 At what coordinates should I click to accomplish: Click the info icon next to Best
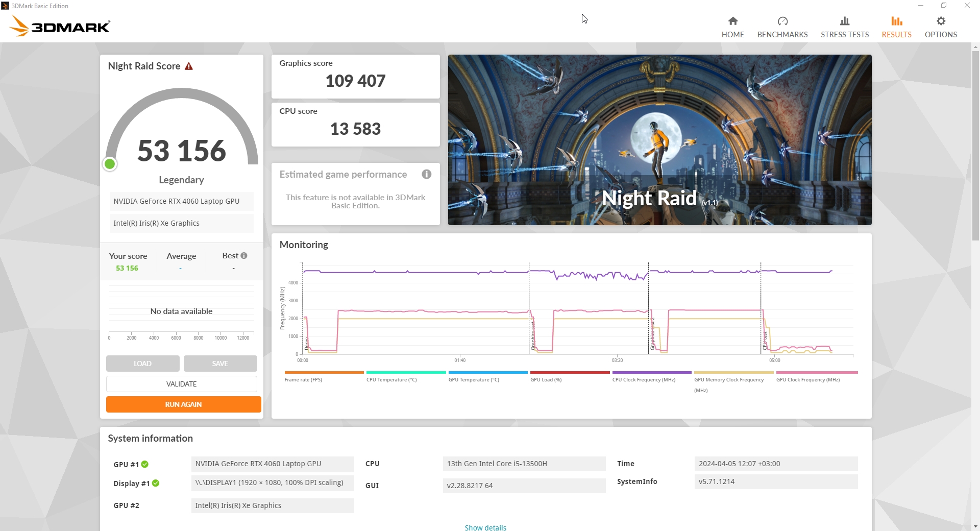[x=244, y=256]
